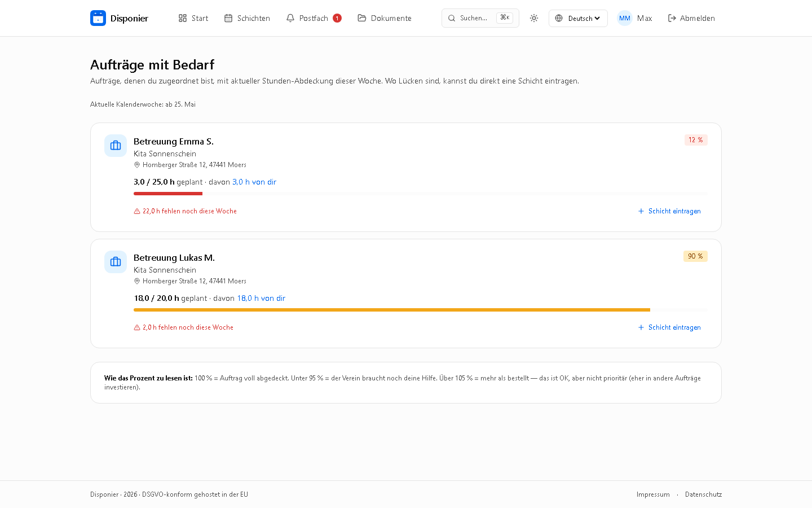Select the "Betreuung Lukas M." title

174,257
